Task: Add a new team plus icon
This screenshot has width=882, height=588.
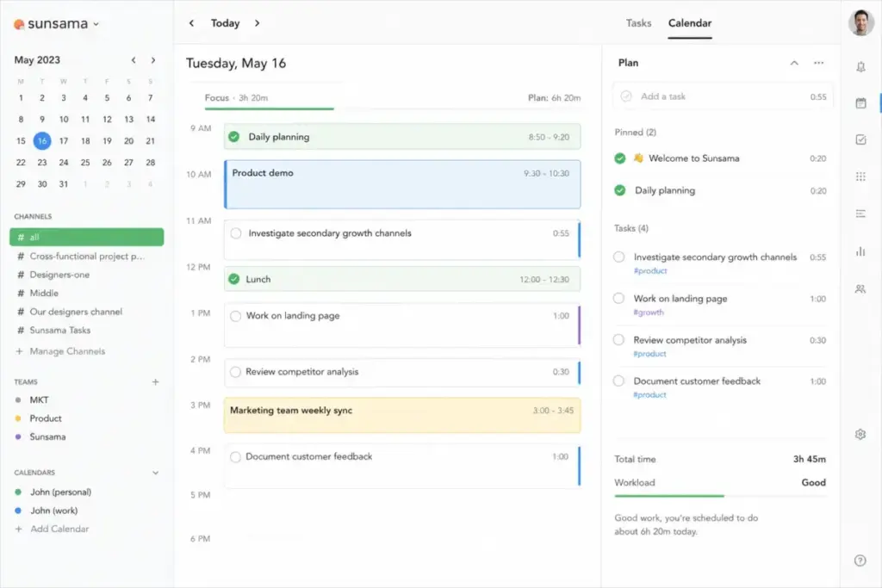Action: pyautogui.click(x=155, y=381)
